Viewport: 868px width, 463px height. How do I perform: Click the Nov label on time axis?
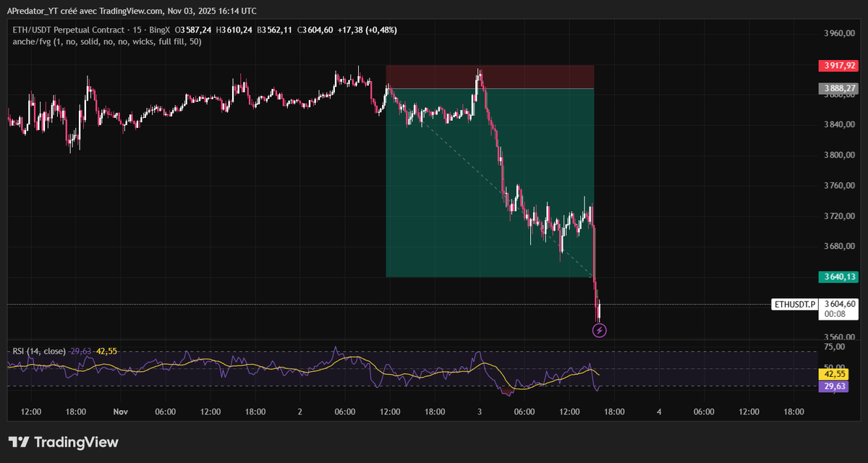tap(120, 411)
